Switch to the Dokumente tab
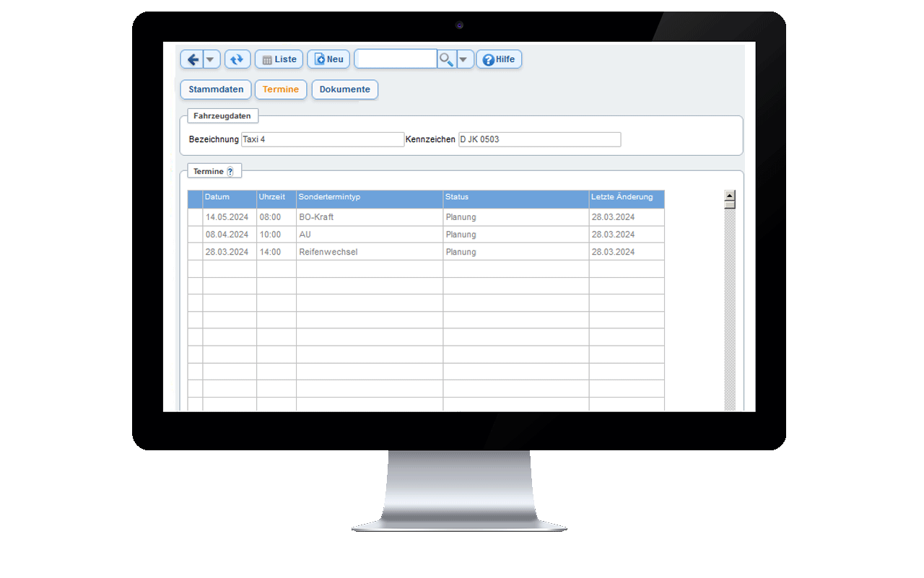Viewport: 924px width, 578px height. (x=344, y=89)
